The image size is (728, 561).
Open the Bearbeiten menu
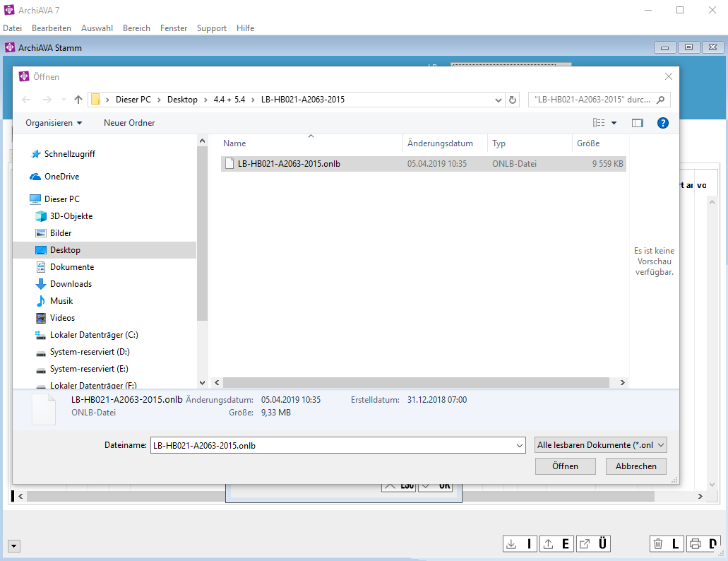[x=52, y=28]
